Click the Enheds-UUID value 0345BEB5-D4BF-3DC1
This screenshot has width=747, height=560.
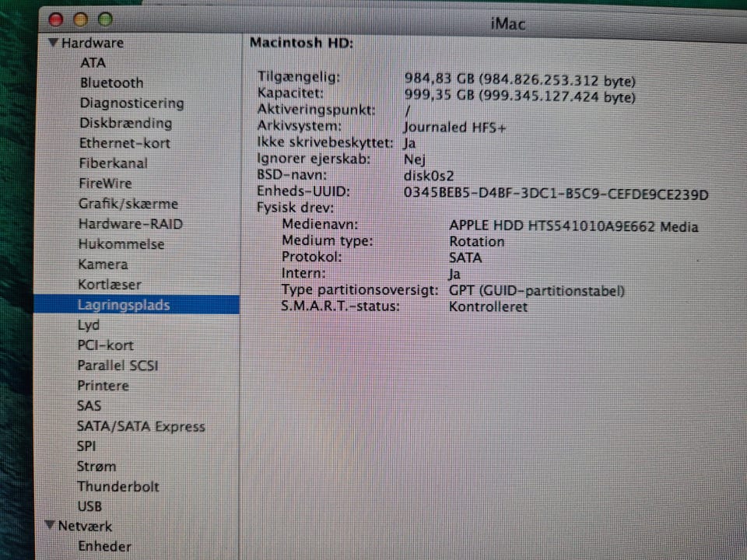click(x=556, y=194)
